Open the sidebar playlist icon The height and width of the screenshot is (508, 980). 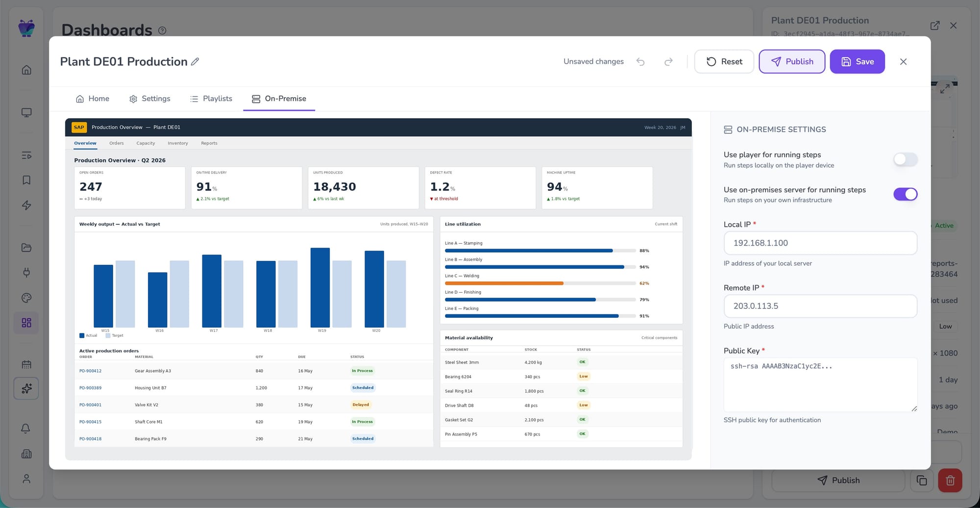coord(26,155)
